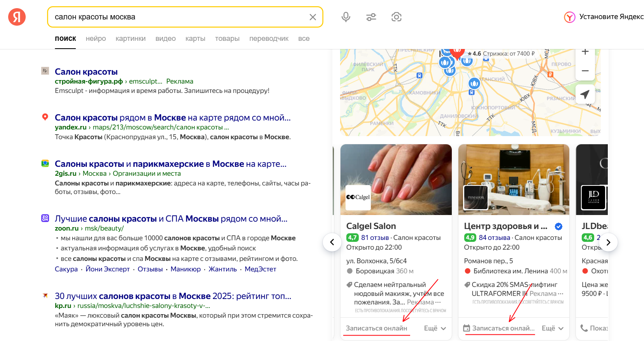Open search settings sliders icon
The image size is (644, 341).
pyautogui.click(x=371, y=17)
